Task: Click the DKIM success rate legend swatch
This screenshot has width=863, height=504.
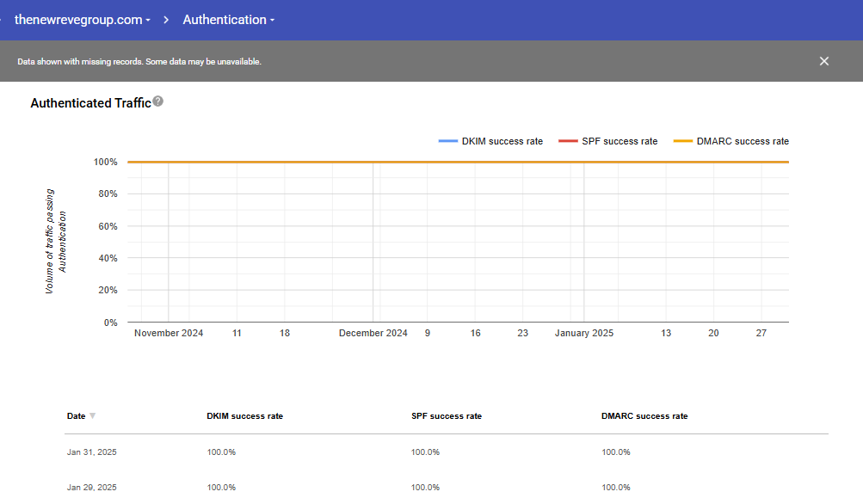Action: pyautogui.click(x=448, y=141)
